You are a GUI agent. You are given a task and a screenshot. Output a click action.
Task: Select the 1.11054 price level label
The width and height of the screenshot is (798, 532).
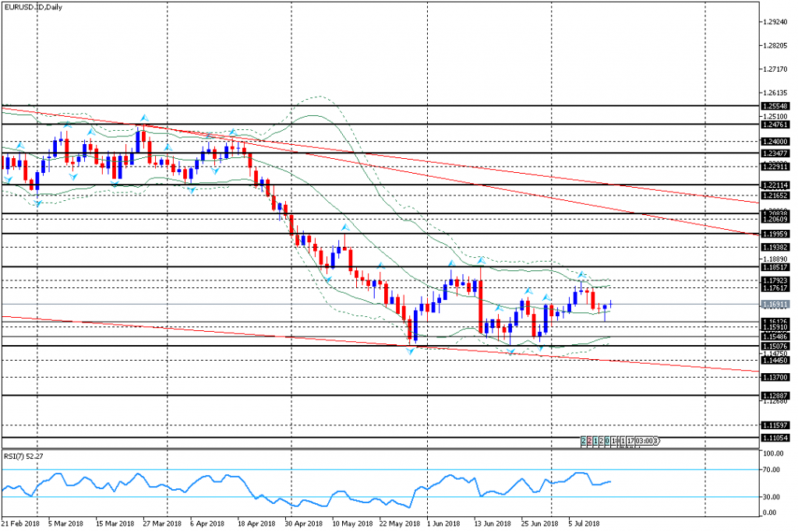click(x=776, y=438)
